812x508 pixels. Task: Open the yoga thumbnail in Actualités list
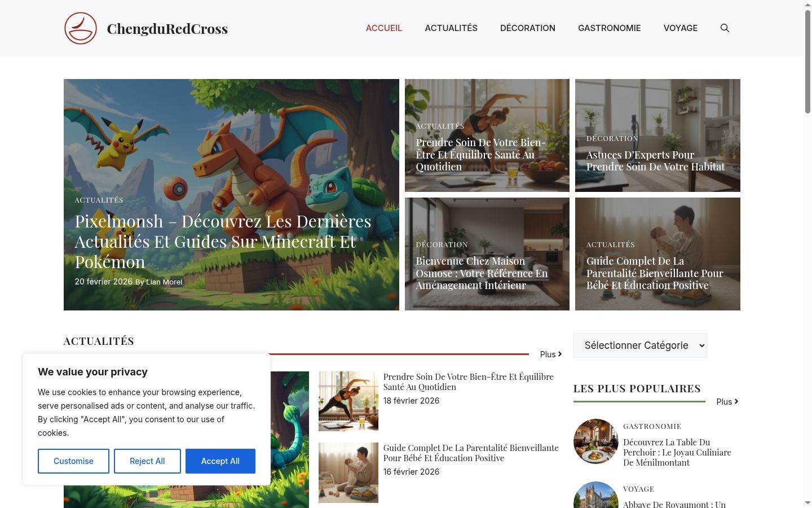point(348,401)
